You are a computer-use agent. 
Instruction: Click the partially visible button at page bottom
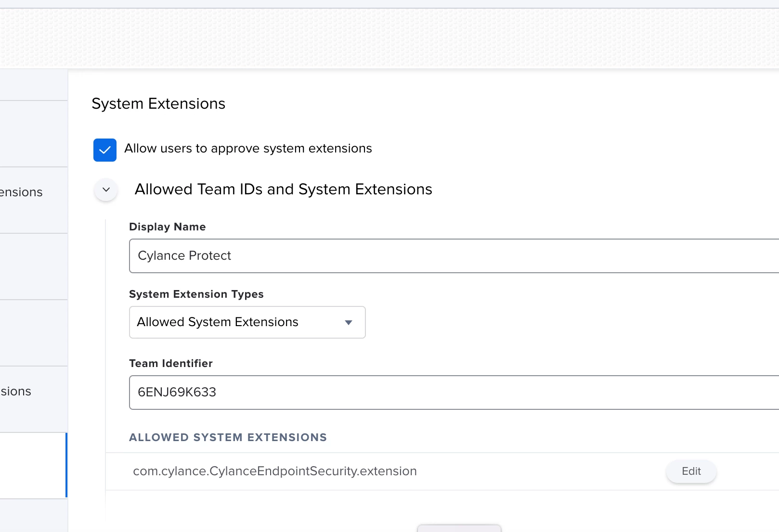pos(459,528)
